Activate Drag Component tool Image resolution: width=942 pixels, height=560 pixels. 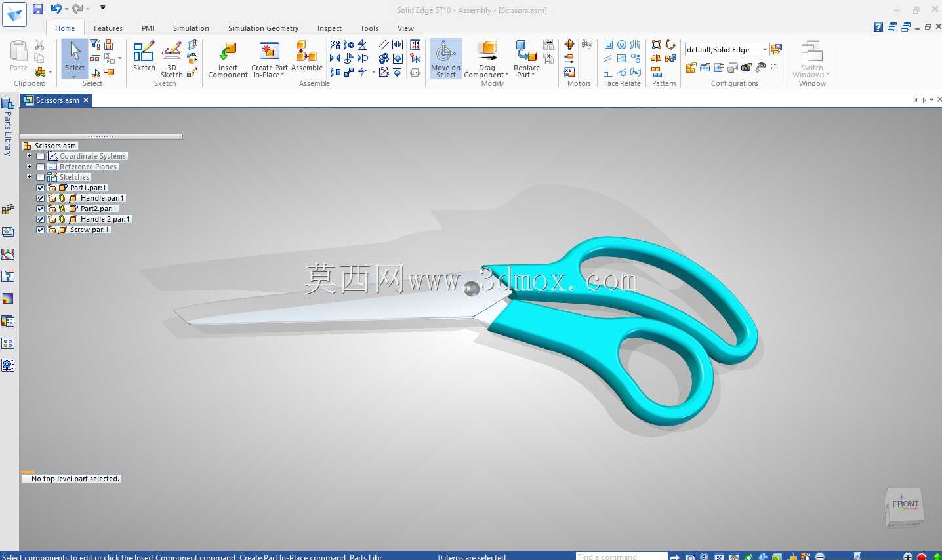pyautogui.click(x=487, y=60)
